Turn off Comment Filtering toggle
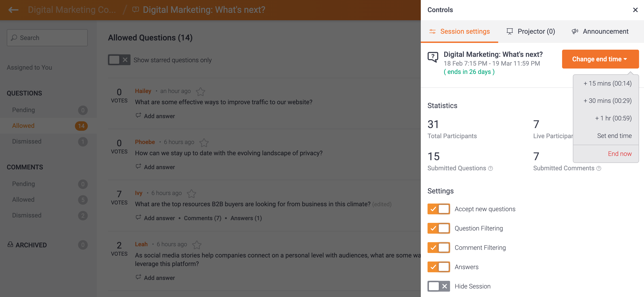 439,248
